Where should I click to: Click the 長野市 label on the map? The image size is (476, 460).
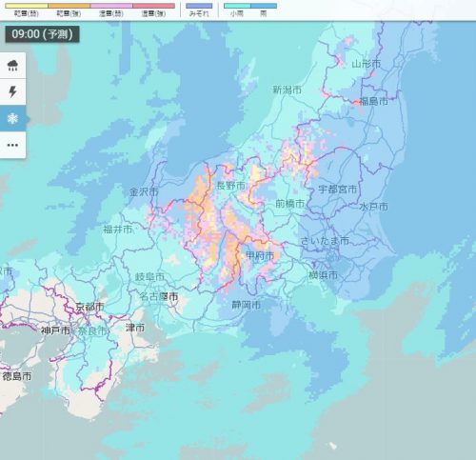click(230, 185)
